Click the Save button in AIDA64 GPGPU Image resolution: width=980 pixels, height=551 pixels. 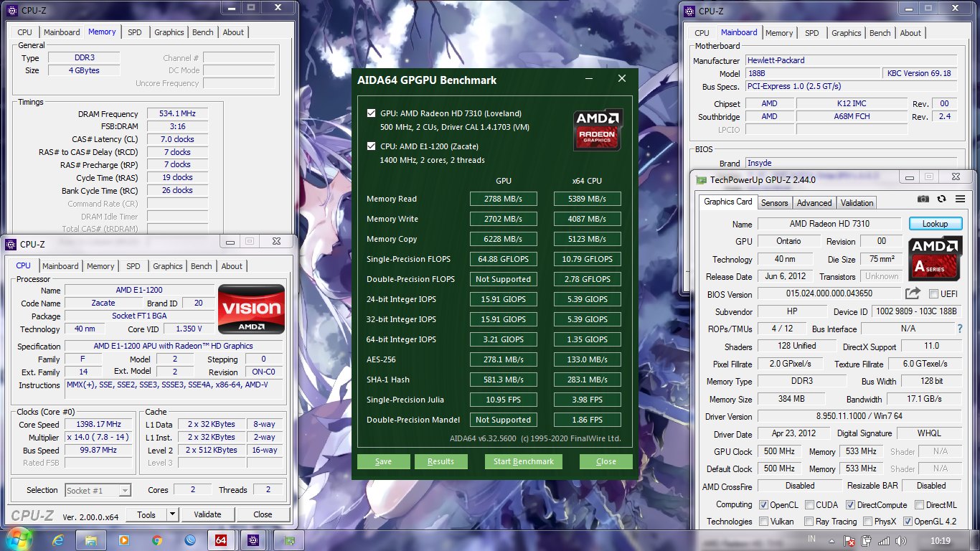click(383, 461)
